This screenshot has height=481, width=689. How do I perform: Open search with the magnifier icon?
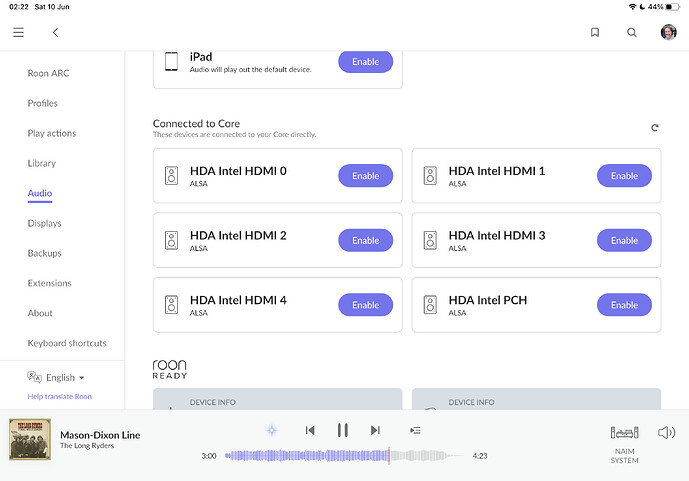pyautogui.click(x=632, y=32)
